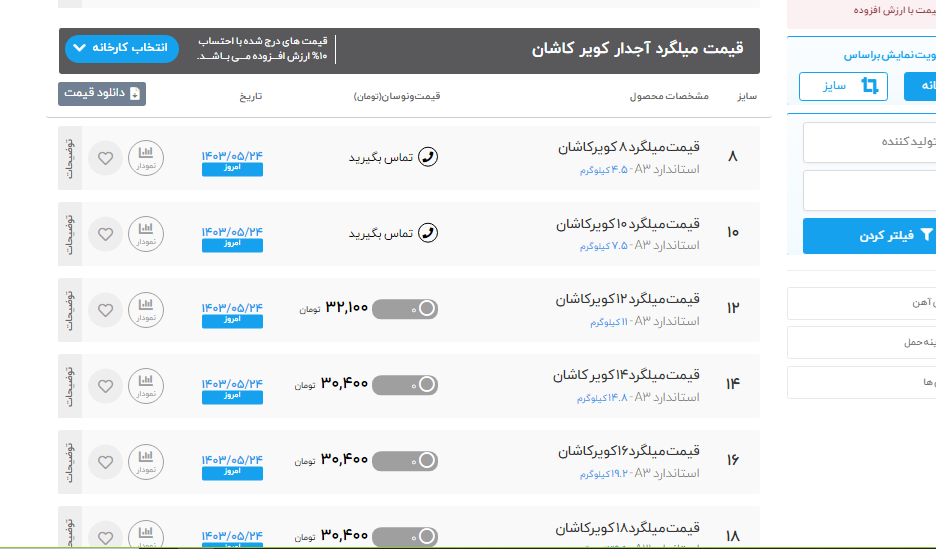Click the تولیدکننده producer input field
The height and width of the screenshot is (549, 936).
869,142
